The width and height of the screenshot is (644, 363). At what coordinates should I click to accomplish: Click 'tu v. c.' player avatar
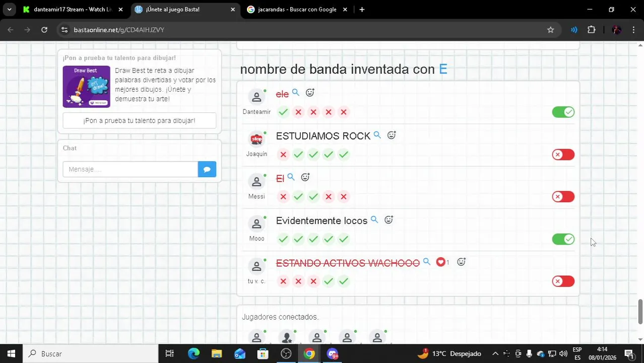[256, 266]
